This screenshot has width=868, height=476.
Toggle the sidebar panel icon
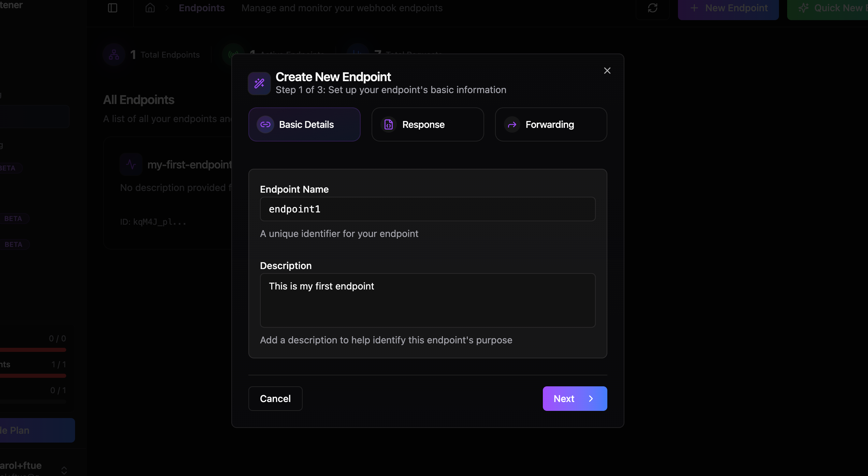pos(113,8)
